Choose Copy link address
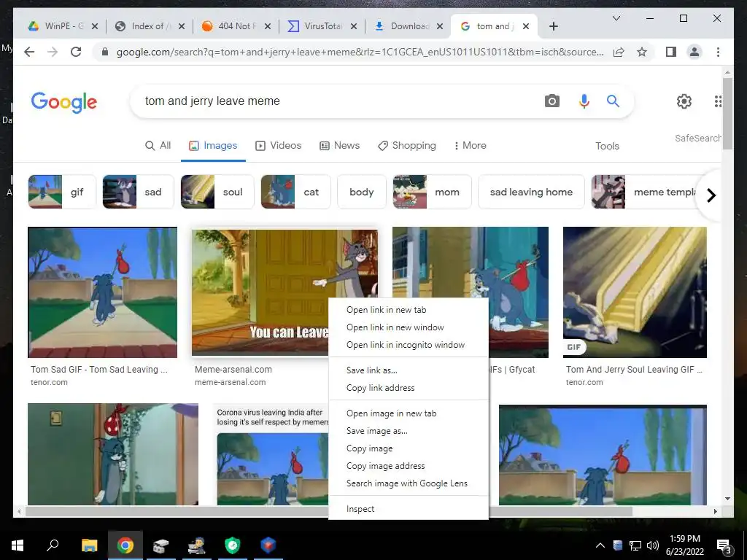 coord(409,388)
